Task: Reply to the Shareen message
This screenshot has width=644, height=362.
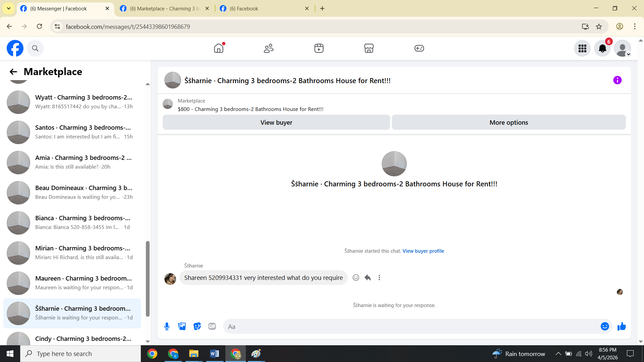Action: (368, 278)
